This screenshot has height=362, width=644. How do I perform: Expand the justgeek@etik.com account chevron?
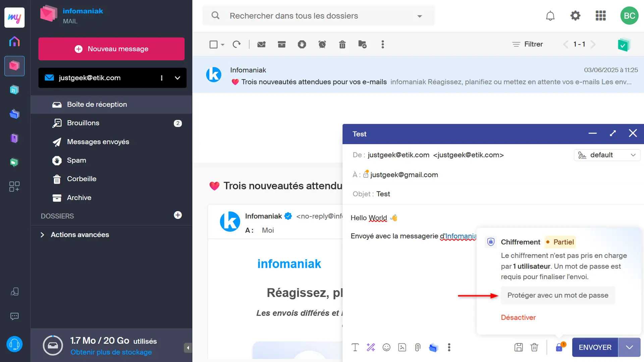pos(177,78)
